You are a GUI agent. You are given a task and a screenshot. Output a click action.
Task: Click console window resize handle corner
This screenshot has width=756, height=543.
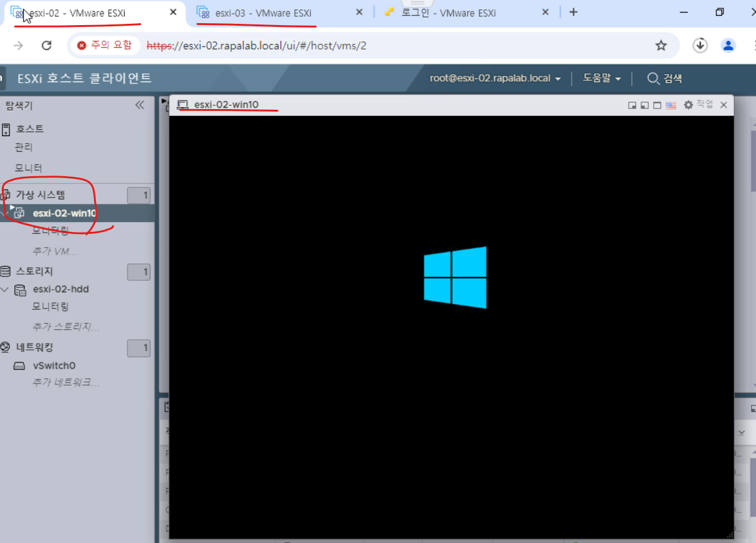(729, 534)
